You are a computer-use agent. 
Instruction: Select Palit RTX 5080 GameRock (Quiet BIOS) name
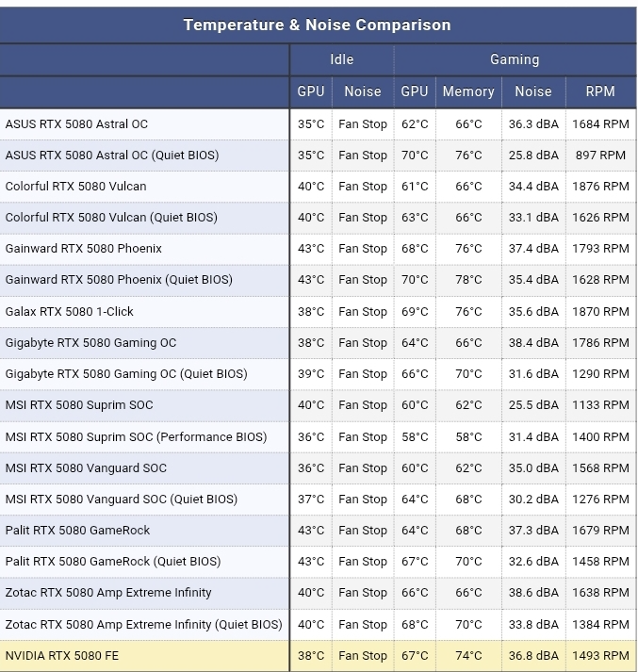click(x=113, y=562)
